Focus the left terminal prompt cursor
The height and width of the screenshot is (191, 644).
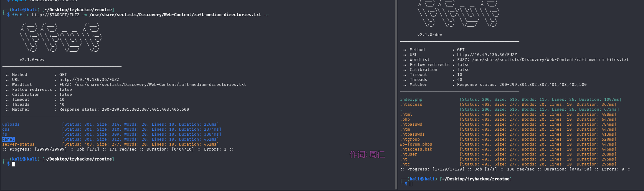[13, 164]
